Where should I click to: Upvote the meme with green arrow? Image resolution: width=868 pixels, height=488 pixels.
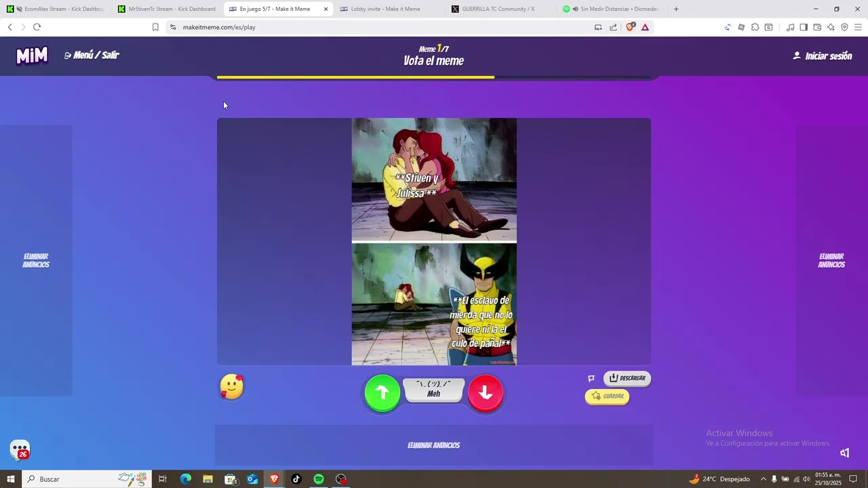coord(382,392)
